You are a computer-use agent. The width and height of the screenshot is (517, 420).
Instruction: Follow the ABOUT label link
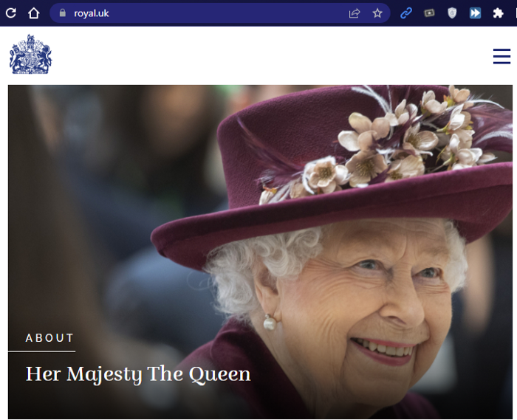click(x=49, y=338)
